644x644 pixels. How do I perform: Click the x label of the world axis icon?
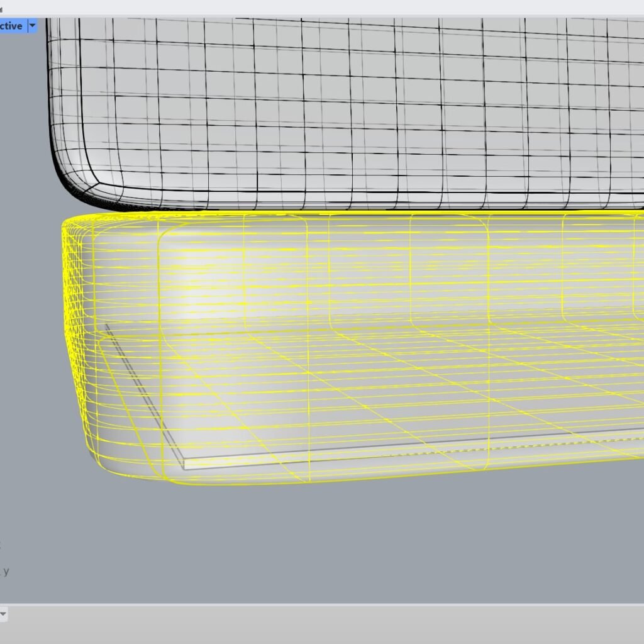click(x=1, y=546)
